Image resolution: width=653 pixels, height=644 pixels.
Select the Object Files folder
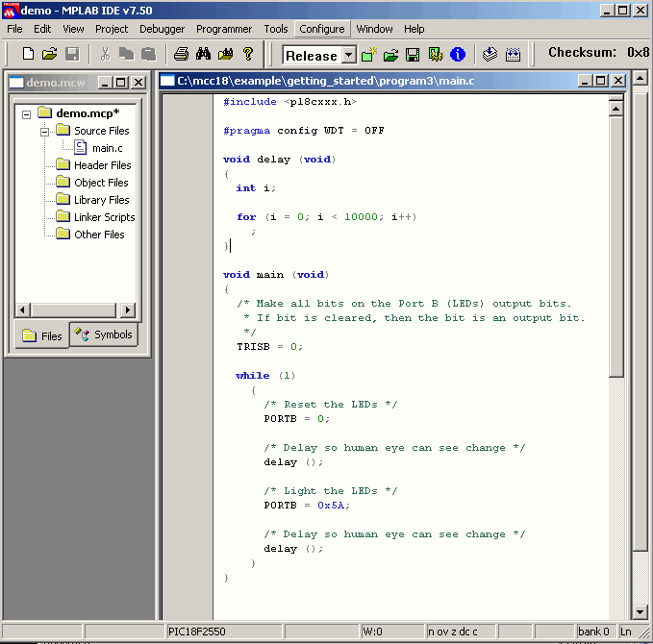coord(101,183)
